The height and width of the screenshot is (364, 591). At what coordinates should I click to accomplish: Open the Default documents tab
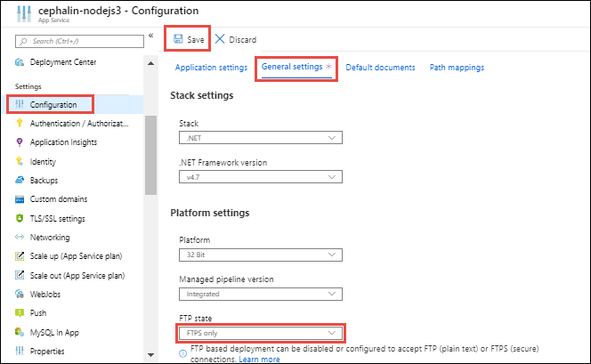point(380,68)
